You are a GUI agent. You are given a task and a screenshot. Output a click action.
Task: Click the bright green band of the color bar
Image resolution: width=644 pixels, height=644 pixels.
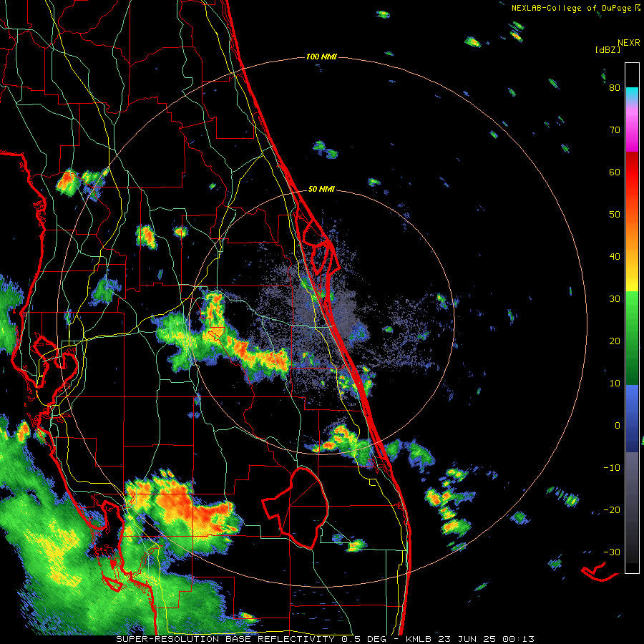pyautogui.click(x=632, y=312)
